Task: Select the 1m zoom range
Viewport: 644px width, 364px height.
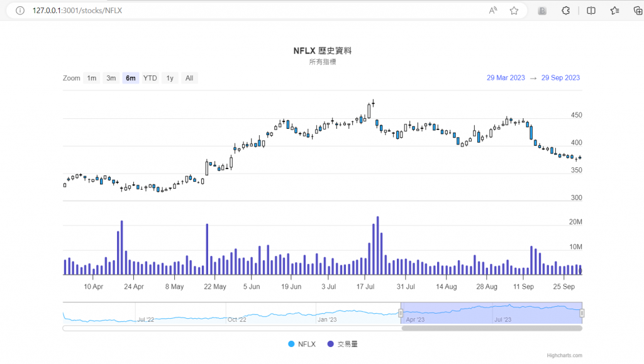Action: point(92,78)
